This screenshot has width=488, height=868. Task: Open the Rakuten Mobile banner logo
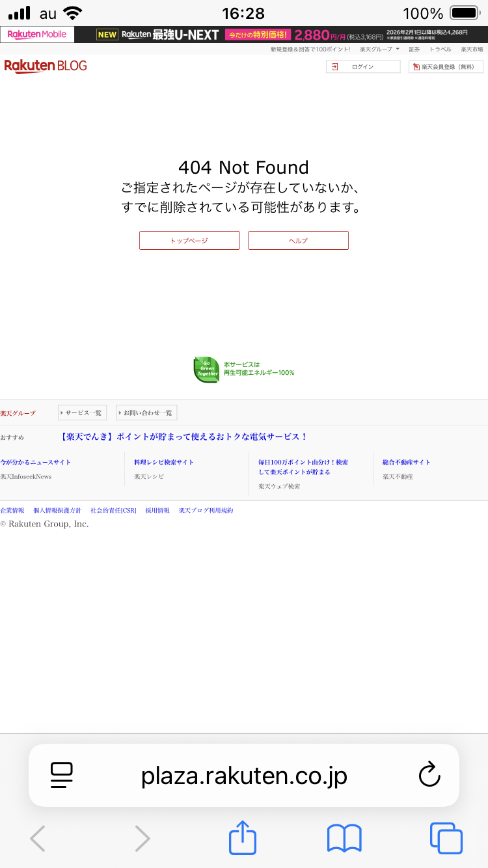(37, 34)
